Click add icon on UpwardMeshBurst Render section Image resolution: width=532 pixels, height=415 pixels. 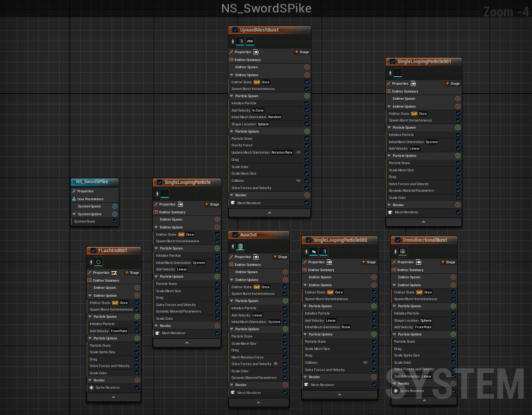(x=306, y=196)
